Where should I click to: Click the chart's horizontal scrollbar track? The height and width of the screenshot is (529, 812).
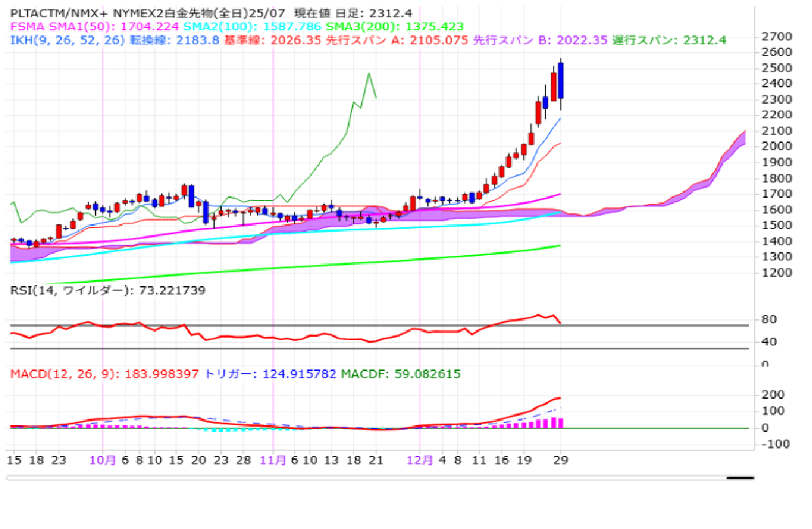pyautogui.click(x=376, y=477)
